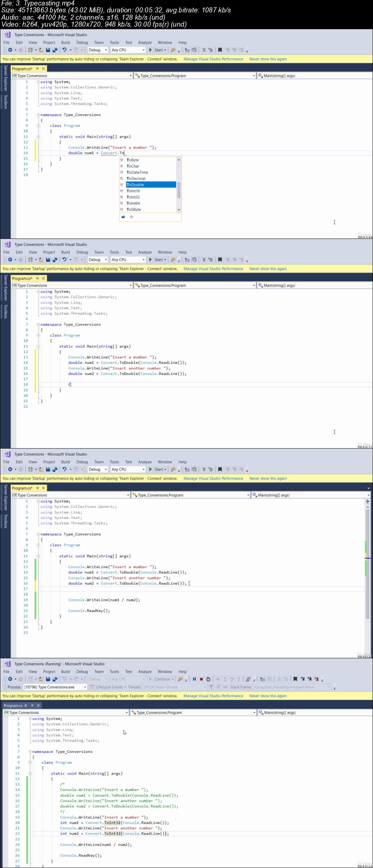Toggle the bookmark icon in the top frame

coord(220,50)
